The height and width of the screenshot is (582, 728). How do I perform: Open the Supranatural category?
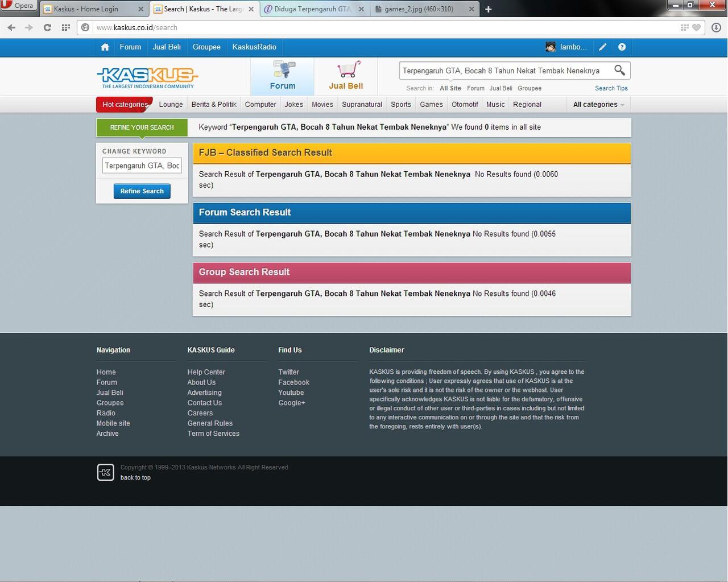pos(362,105)
